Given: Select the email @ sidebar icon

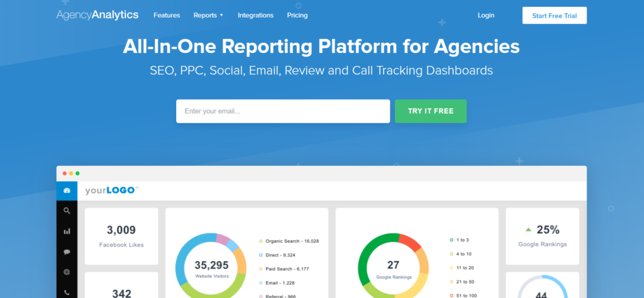Looking at the screenshot, I should [x=67, y=272].
